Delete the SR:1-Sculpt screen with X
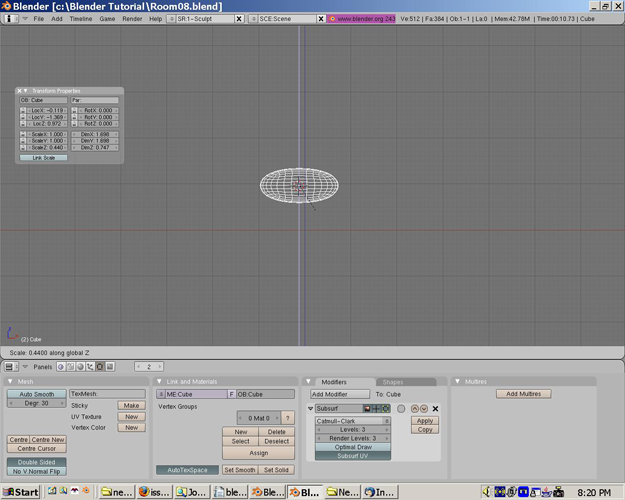Image resolution: width=625 pixels, height=500 pixels. [x=240, y=19]
